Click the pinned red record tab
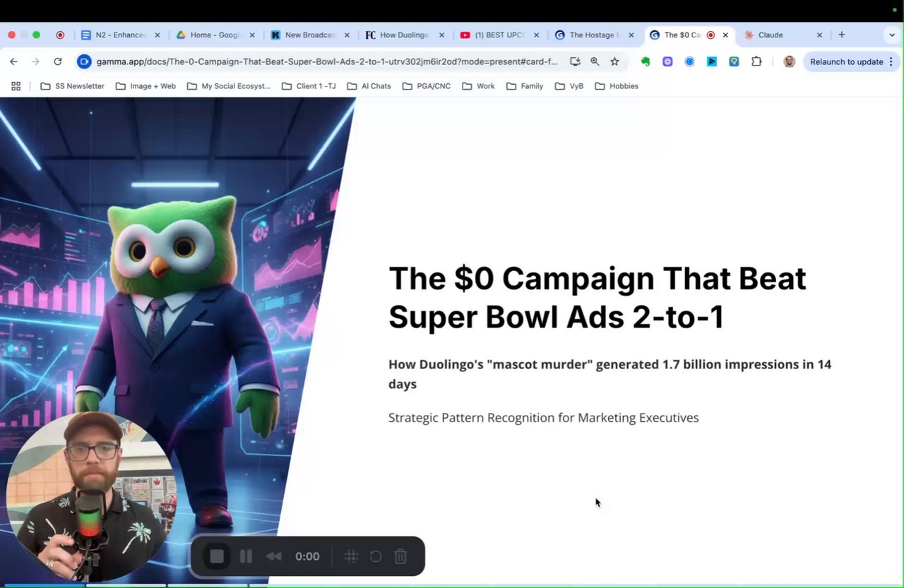Screen dimensions: 904x588 coord(60,35)
